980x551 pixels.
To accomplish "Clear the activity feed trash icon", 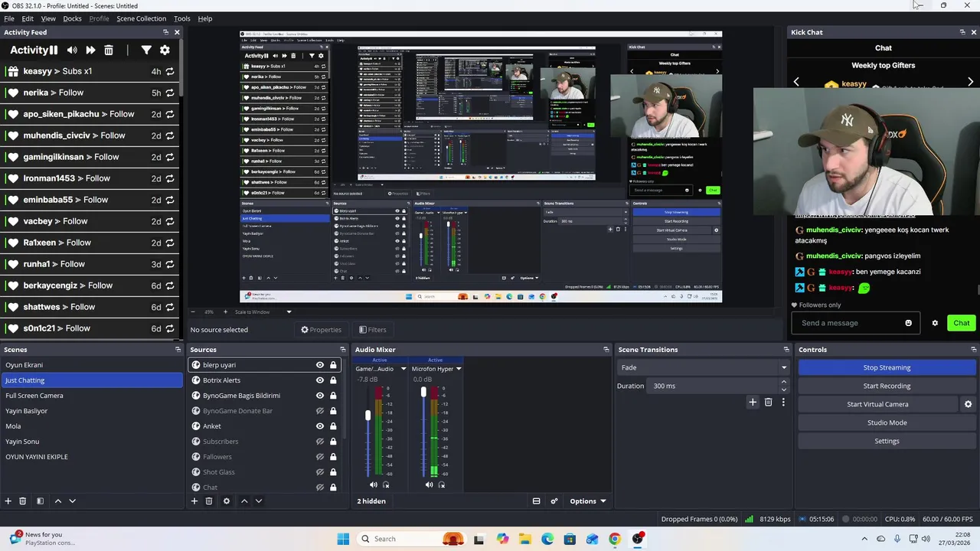I will point(109,50).
